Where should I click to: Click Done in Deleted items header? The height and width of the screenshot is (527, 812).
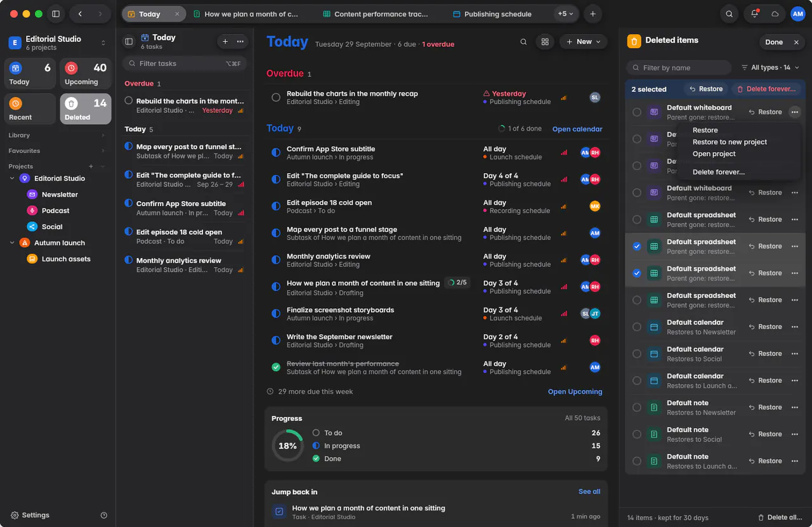tap(774, 42)
